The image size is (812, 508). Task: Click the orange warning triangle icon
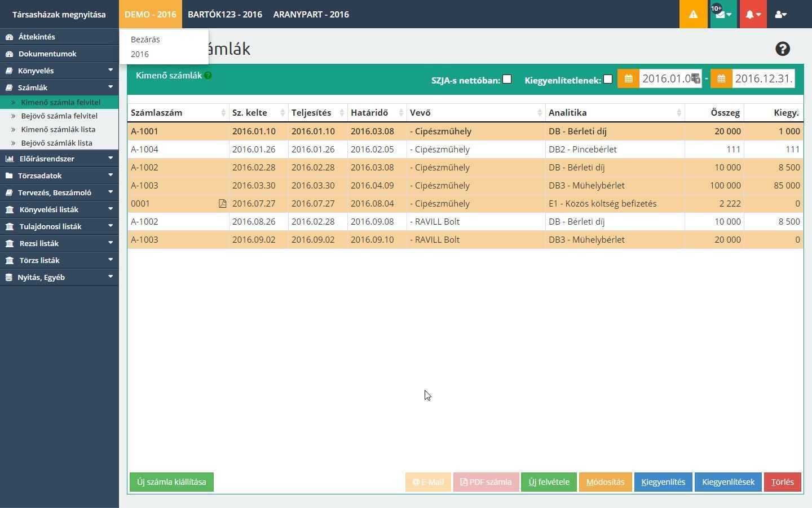[x=693, y=15]
